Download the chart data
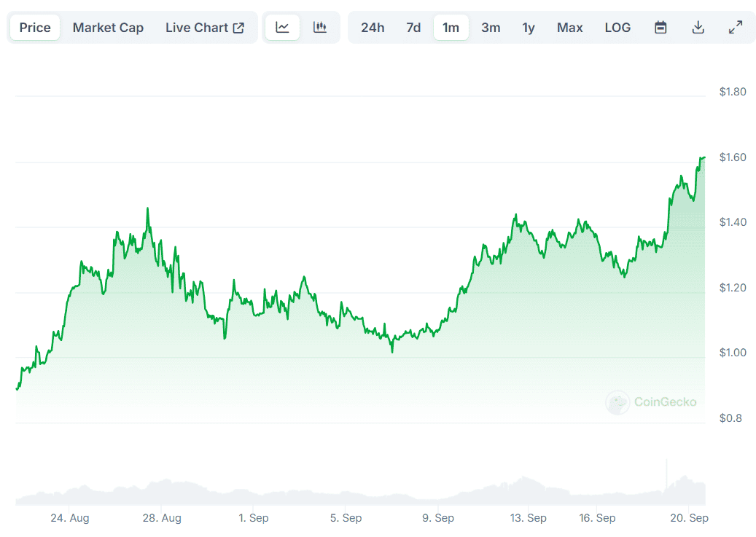 698,28
